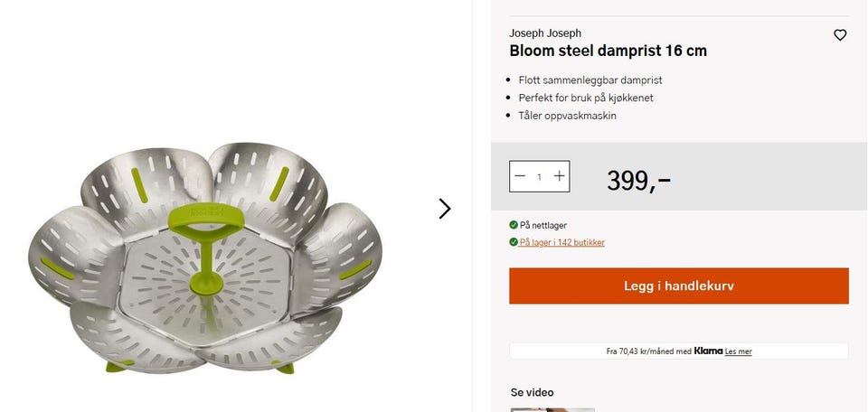Increase quantity with the plus icon
Viewport: 868px width, 412px height.
tap(559, 176)
